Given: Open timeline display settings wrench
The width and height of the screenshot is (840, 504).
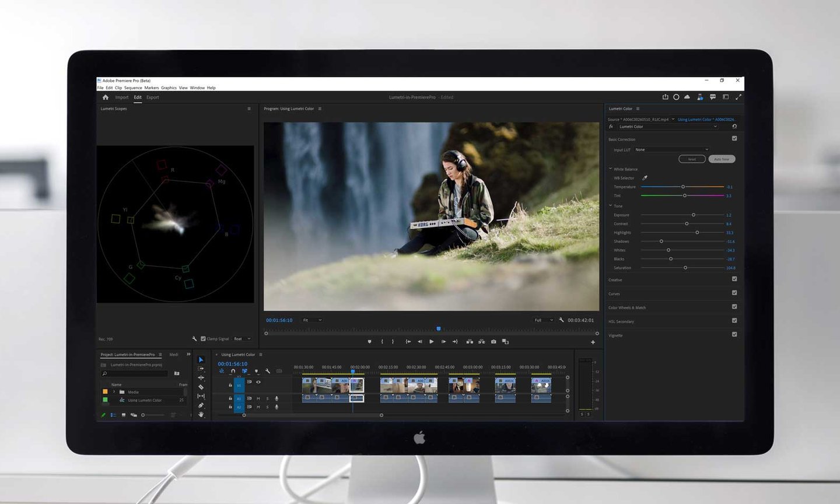Looking at the screenshot, I should 267,371.
